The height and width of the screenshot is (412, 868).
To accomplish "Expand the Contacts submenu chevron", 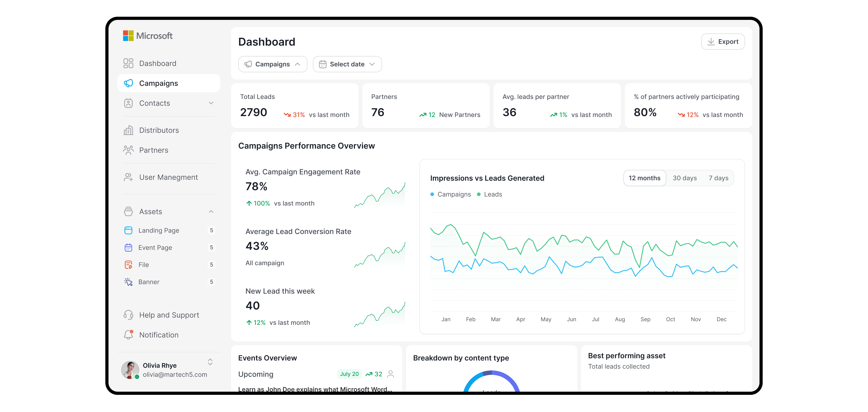I will (211, 103).
